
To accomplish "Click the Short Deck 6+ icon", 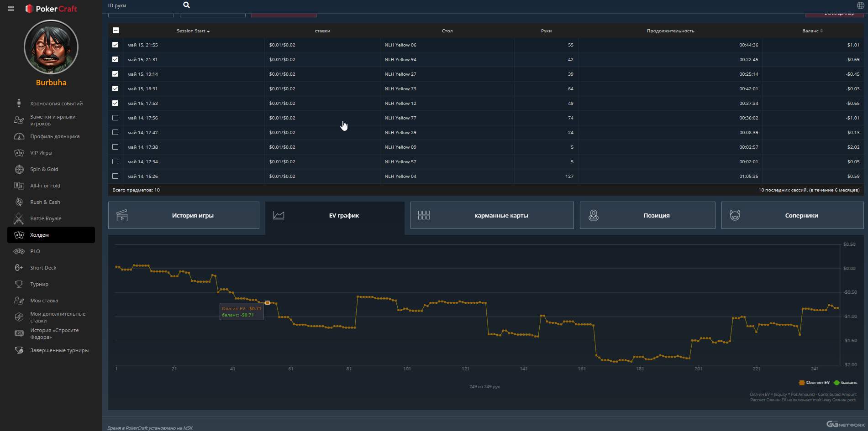I will point(19,268).
